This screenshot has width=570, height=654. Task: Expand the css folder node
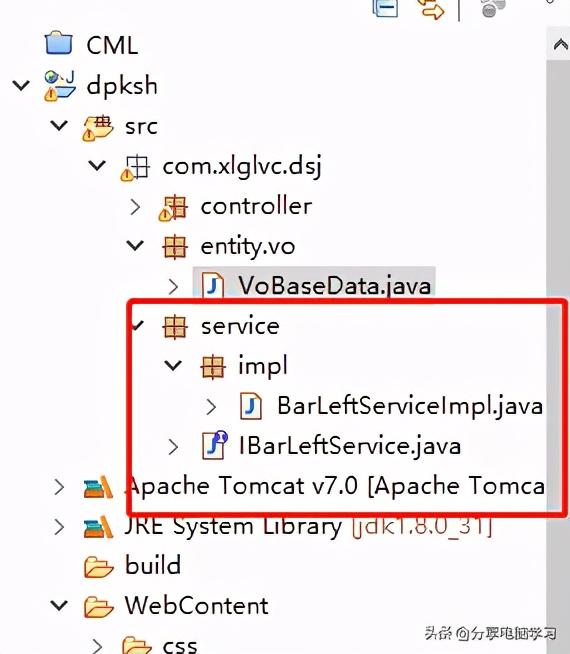[97, 646]
